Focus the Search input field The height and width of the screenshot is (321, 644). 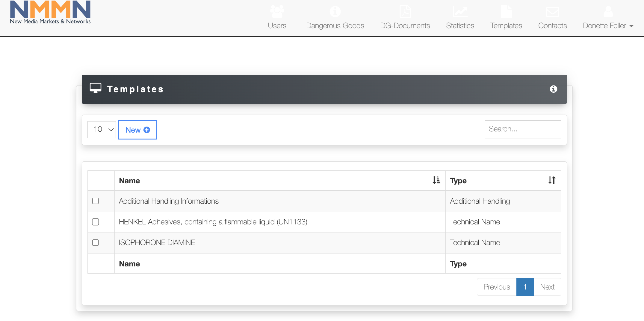(523, 129)
